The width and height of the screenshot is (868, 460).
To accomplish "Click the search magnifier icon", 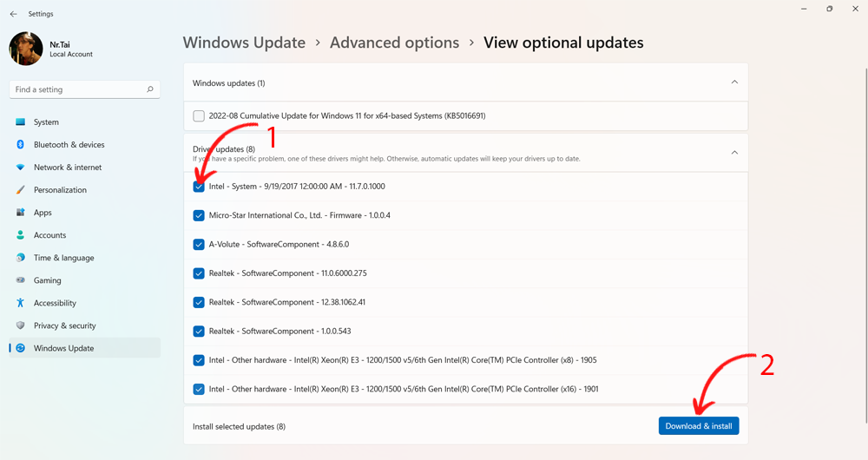I will click(150, 89).
